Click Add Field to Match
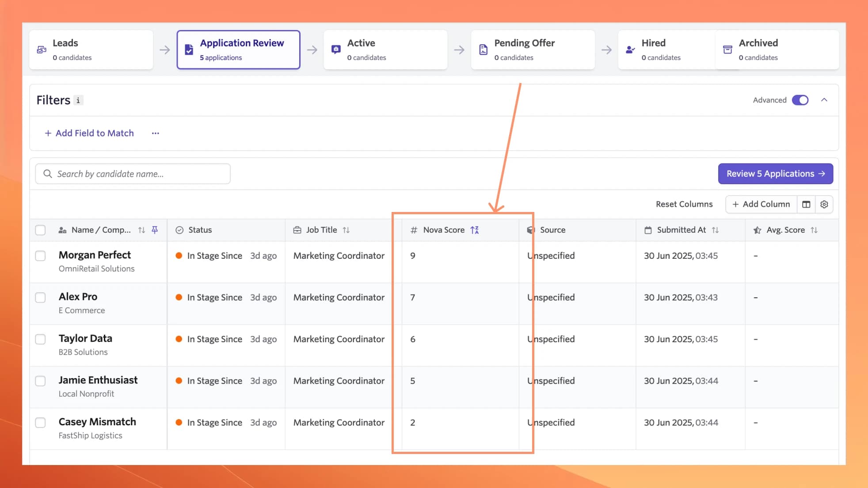The width and height of the screenshot is (868, 488). (x=89, y=133)
